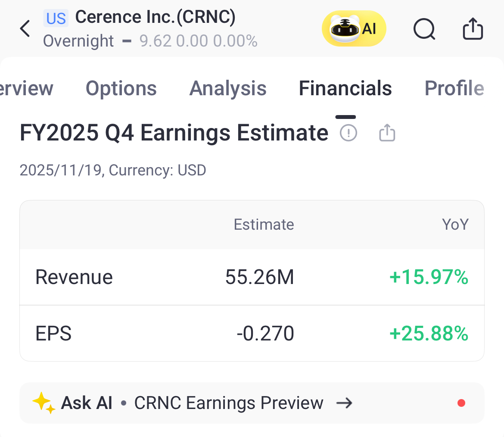This screenshot has width=504, height=437.
Task: Tap info icon beside Earnings Estimate title
Action: click(348, 133)
